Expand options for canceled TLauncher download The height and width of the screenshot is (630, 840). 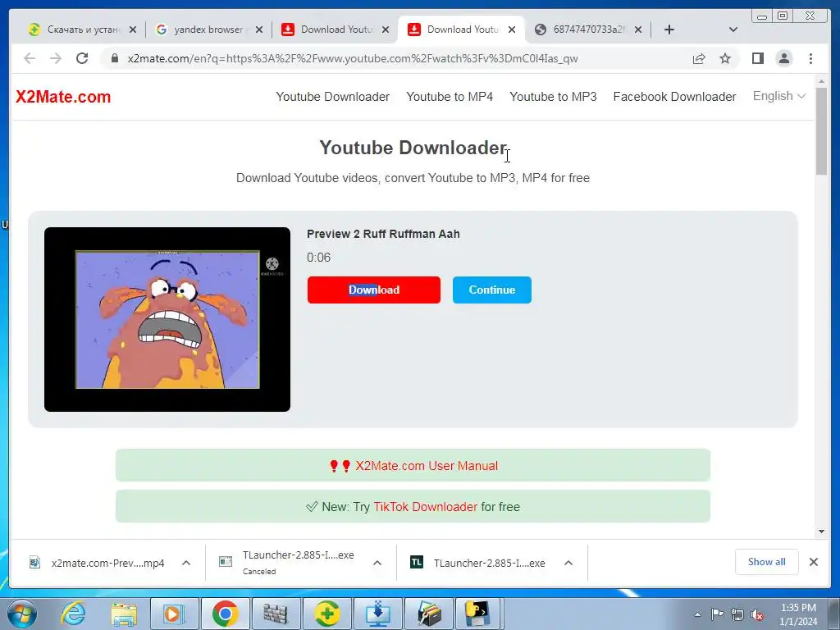pos(377,563)
